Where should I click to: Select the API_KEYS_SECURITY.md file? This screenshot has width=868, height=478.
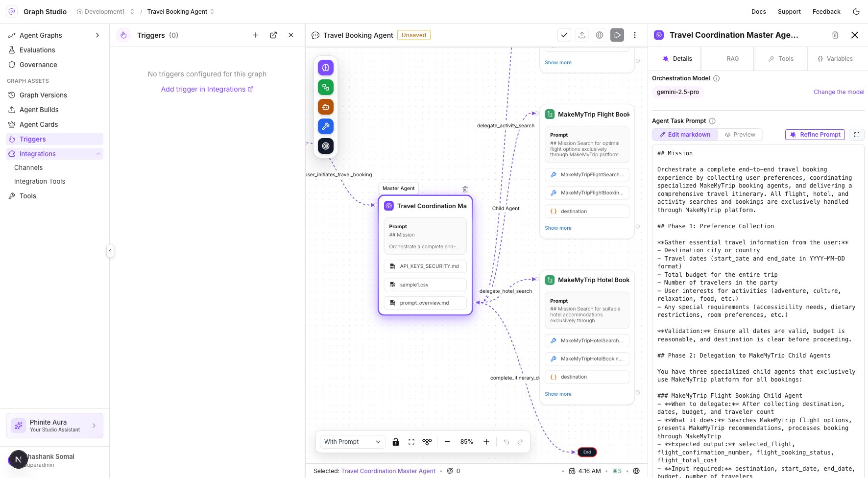click(425, 266)
